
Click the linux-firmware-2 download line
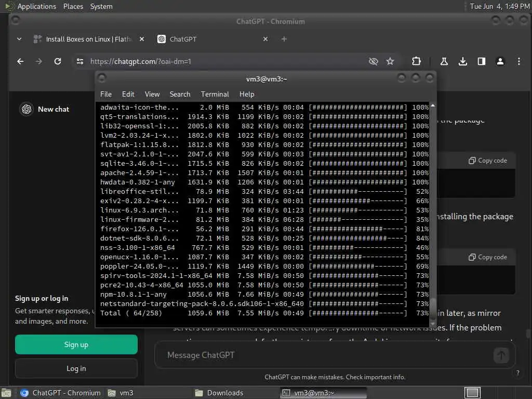[x=264, y=220]
